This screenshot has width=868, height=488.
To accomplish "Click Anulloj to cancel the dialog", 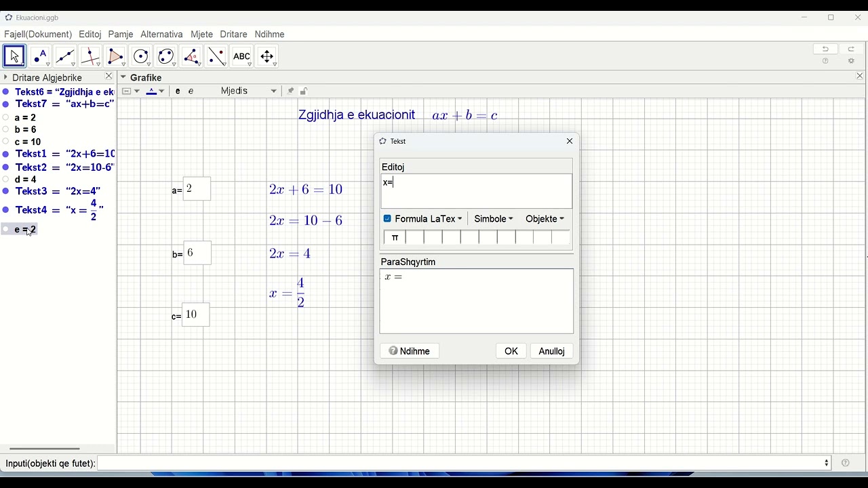I will (552, 351).
